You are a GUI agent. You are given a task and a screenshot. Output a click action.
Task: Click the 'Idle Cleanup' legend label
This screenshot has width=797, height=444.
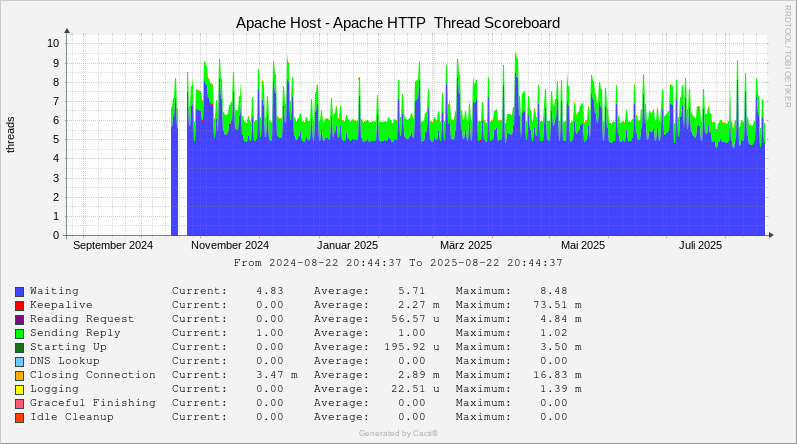(72, 417)
